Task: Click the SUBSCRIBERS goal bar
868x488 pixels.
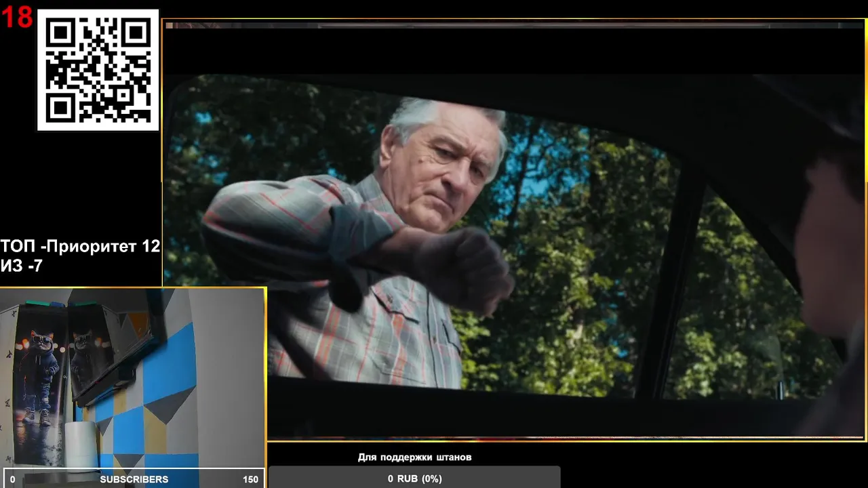Action: 134,479
